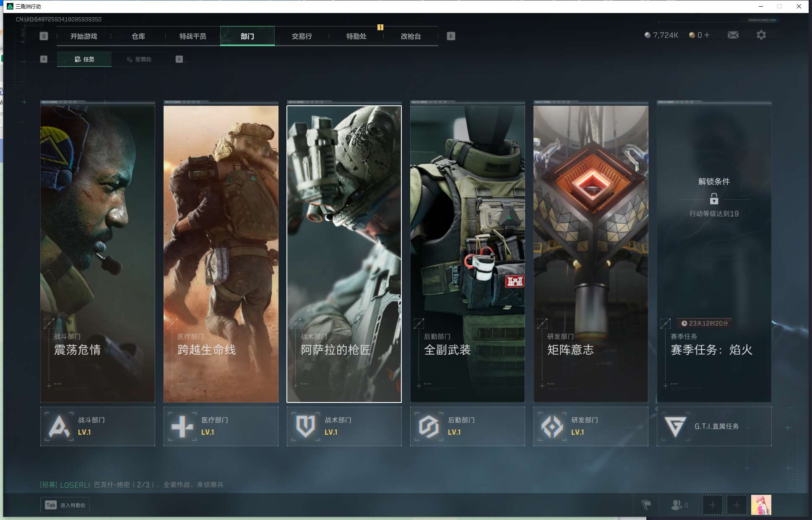Open 全副武装 logistics mission card

[x=468, y=254]
